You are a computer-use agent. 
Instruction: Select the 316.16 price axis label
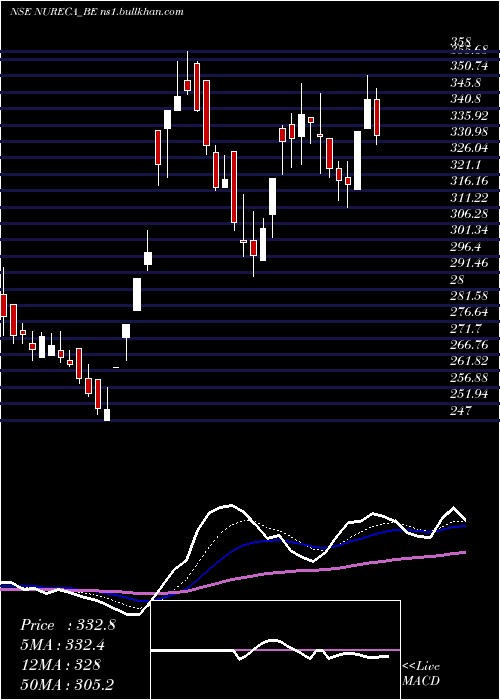[x=469, y=181]
